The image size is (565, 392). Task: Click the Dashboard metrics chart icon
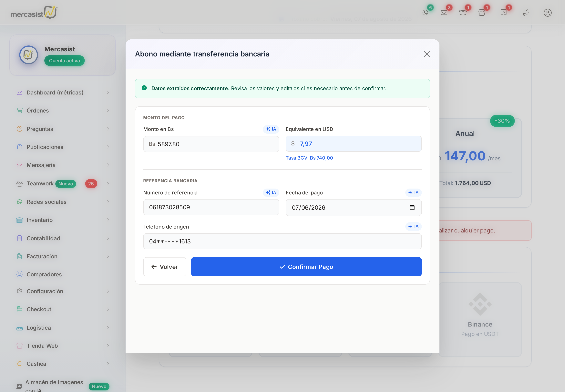tap(19, 92)
